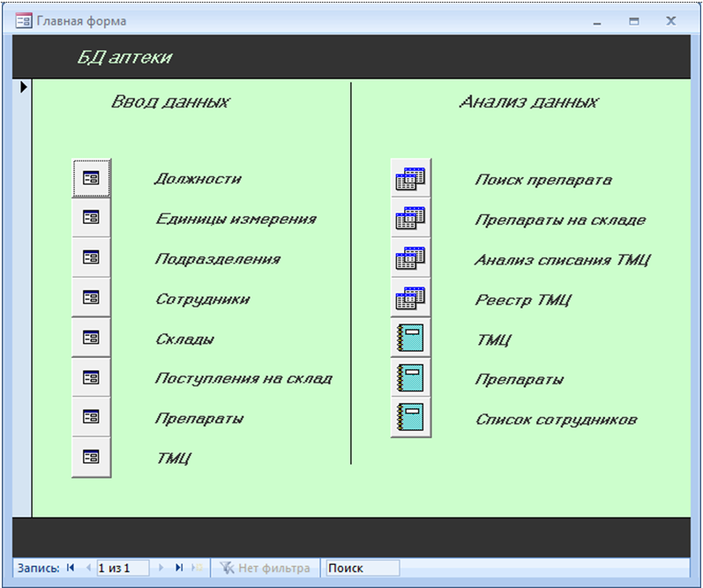This screenshot has width=703, height=588.
Task: Run the Анализ списания ТМЦ query
Action: pyautogui.click(x=410, y=257)
